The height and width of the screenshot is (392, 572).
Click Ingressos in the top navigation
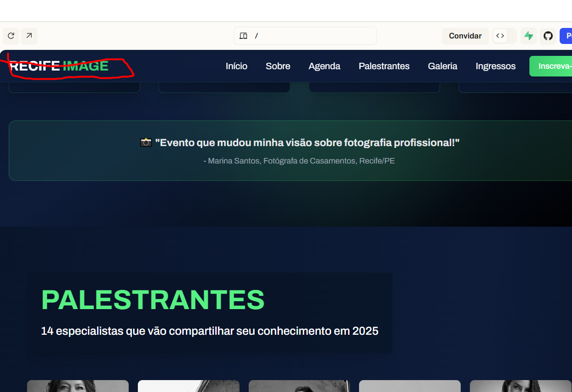tap(496, 66)
